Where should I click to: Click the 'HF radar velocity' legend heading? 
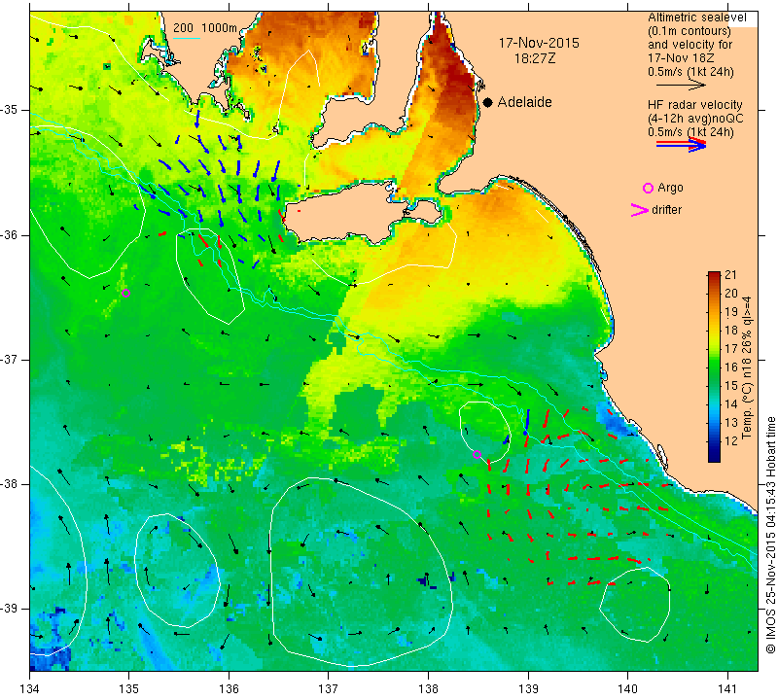click(x=694, y=105)
